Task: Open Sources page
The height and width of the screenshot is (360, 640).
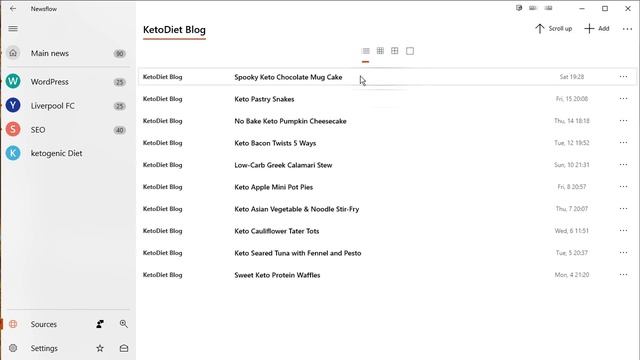Action: pyautogui.click(x=44, y=324)
